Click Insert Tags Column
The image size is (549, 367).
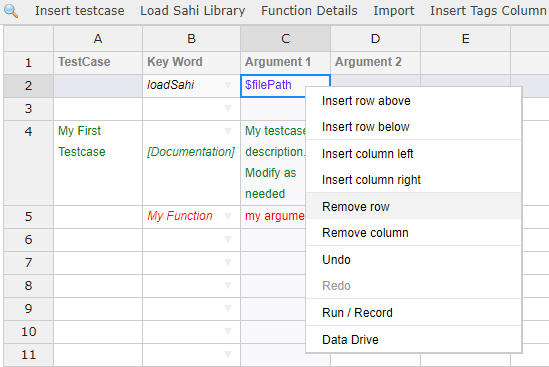(488, 11)
